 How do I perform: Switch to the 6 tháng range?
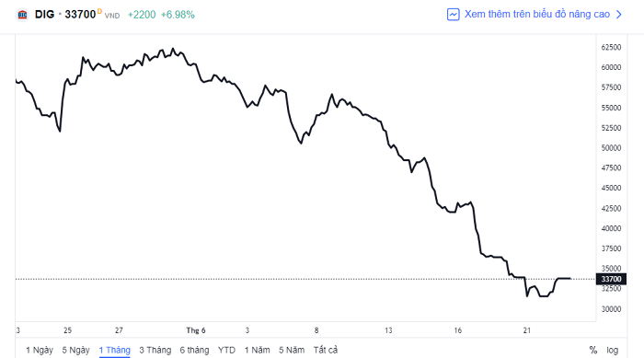coord(194,350)
